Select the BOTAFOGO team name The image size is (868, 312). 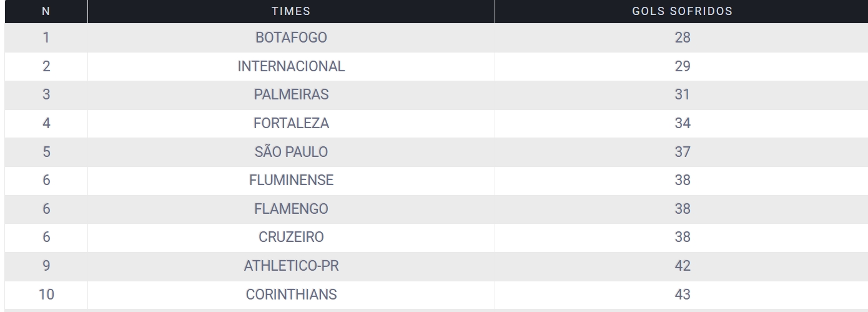291,38
